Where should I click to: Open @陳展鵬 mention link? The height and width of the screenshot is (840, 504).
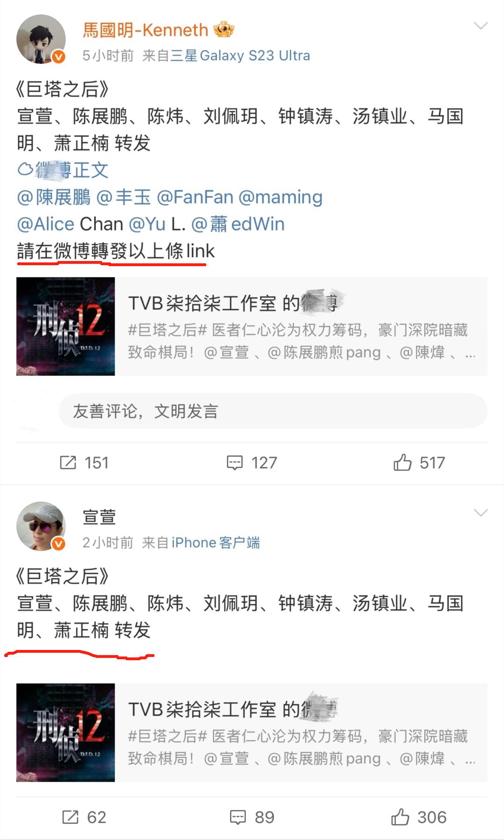54,197
